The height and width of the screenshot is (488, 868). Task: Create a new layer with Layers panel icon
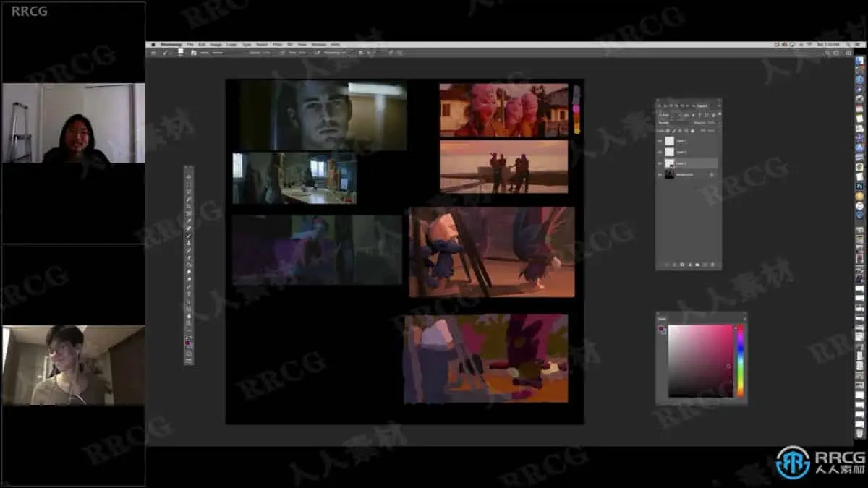pos(705,264)
